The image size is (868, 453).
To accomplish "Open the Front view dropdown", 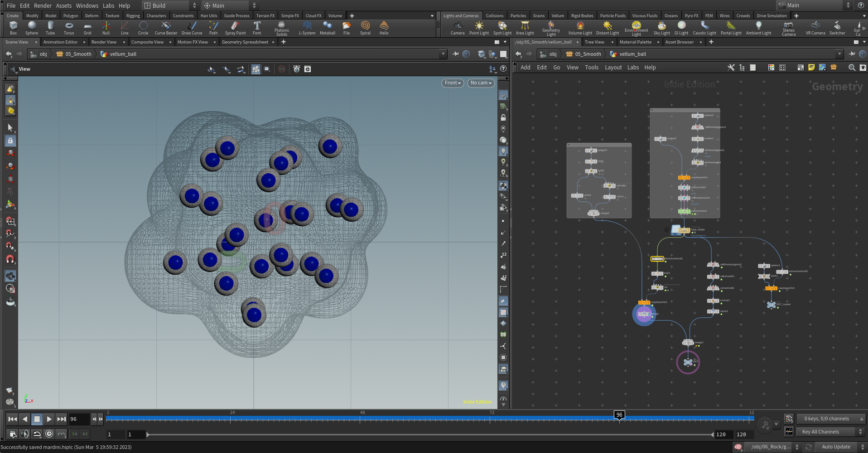I will 453,83.
